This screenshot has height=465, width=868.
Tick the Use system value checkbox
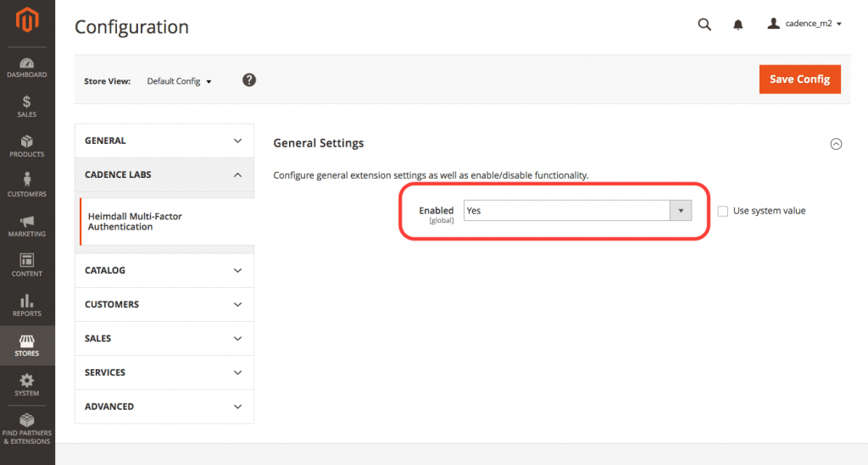tap(723, 211)
